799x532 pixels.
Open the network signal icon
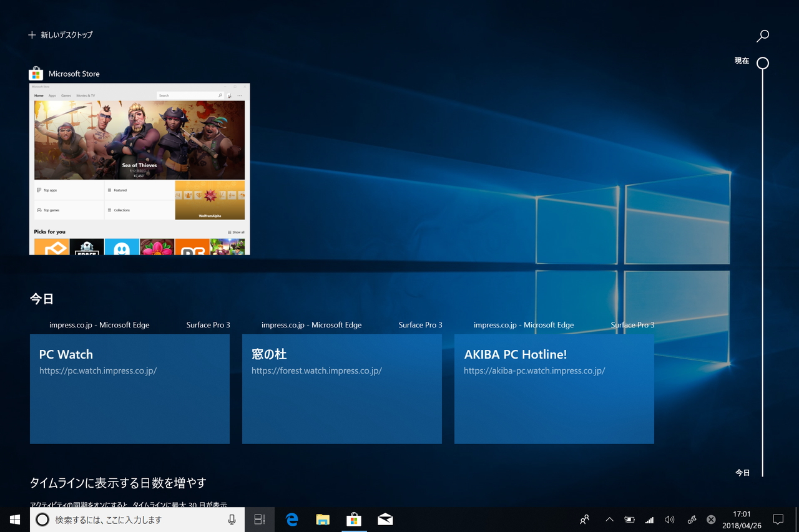650,520
